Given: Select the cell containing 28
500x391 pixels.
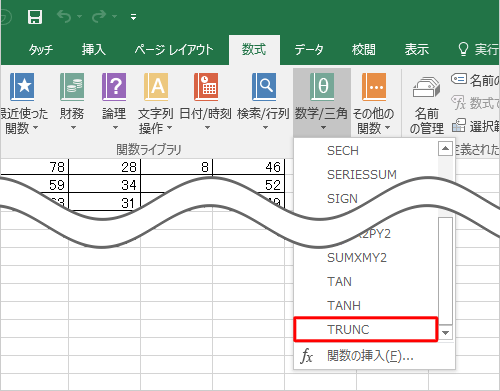Looking at the screenshot, I should 105,167.
